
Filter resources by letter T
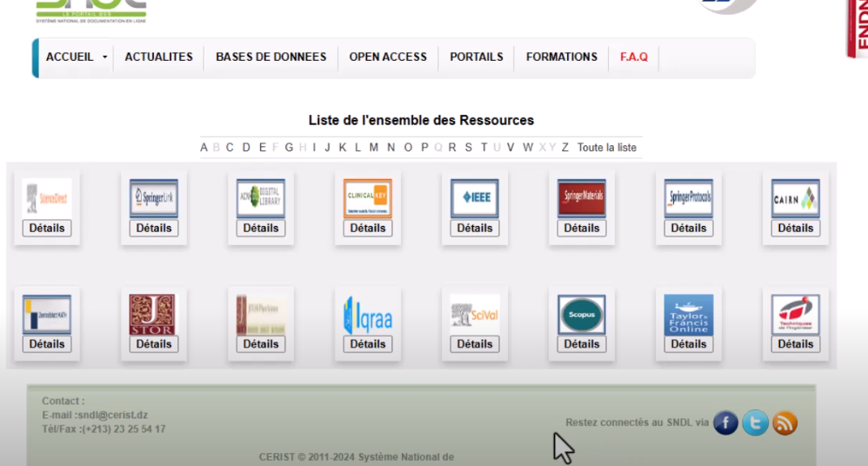484,148
